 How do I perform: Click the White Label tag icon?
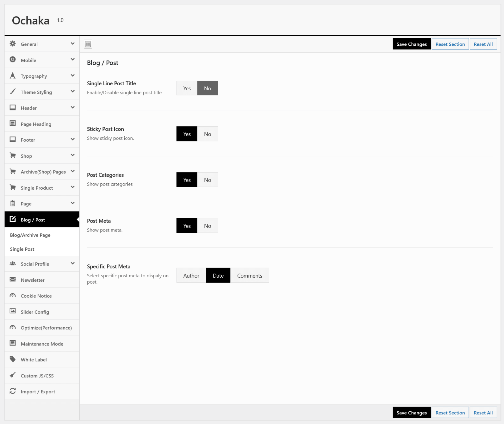pos(13,359)
